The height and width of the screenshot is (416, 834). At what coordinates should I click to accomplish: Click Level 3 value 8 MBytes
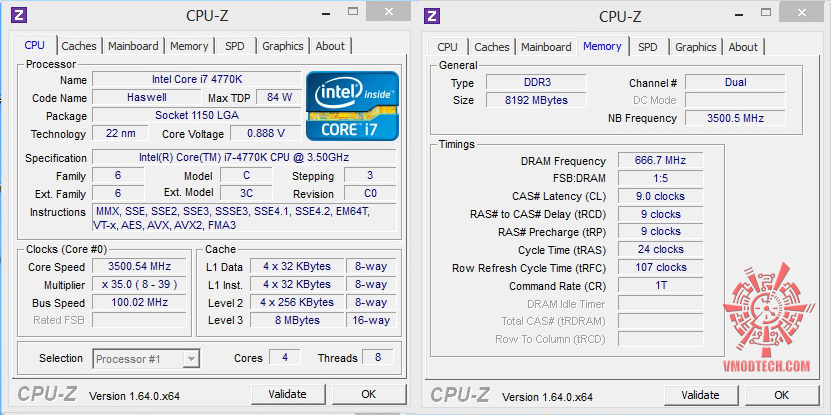click(x=297, y=320)
